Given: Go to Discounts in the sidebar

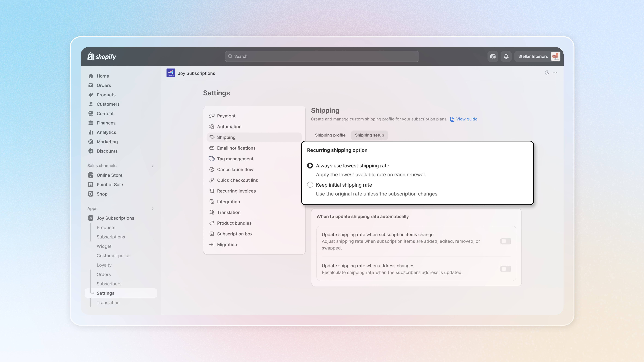Looking at the screenshot, I should click(x=107, y=151).
